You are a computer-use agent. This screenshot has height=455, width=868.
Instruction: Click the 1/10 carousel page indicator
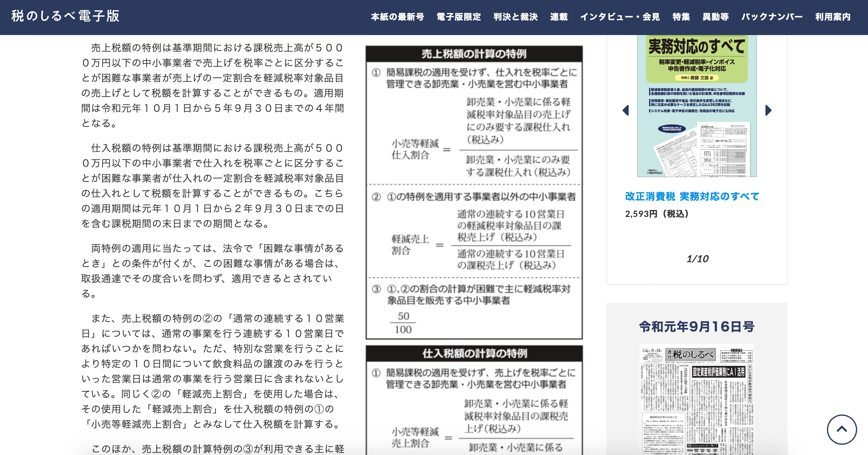pyautogui.click(x=697, y=259)
